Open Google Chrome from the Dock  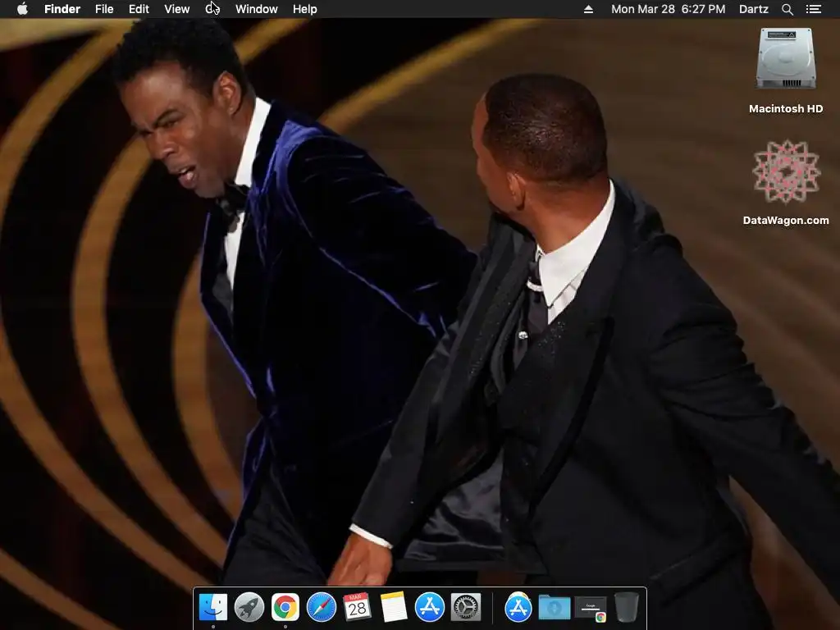285,608
